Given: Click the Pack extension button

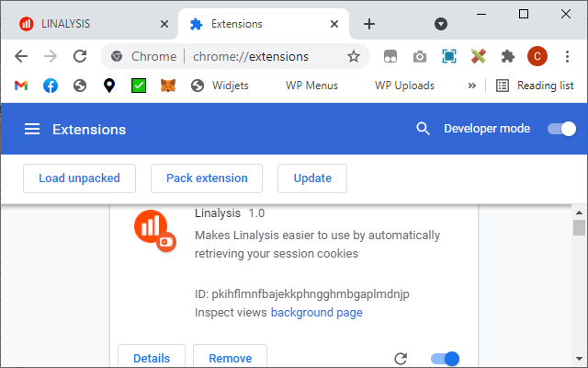Looking at the screenshot, I should pos(207,178).
